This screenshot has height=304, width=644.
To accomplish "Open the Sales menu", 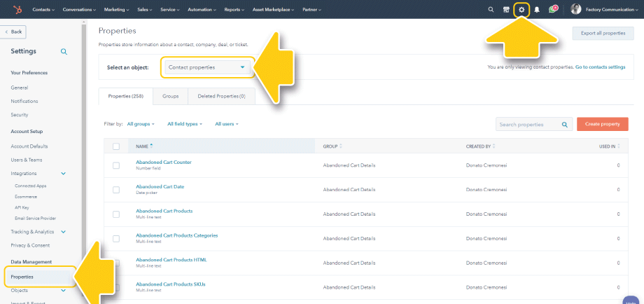I will tap(145, 9).
